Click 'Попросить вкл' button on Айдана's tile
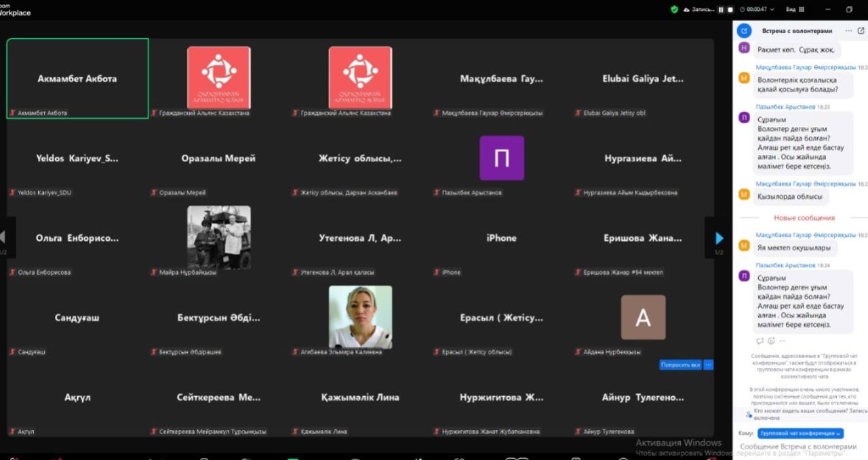This screenshot has height=460, width=868. click(680, 365)
